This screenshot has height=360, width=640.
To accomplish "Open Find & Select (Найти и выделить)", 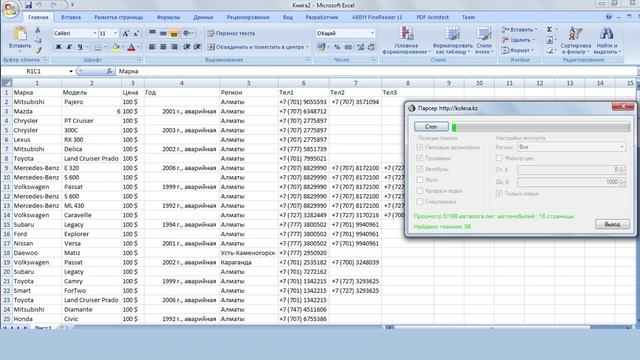I will (607, 40).
